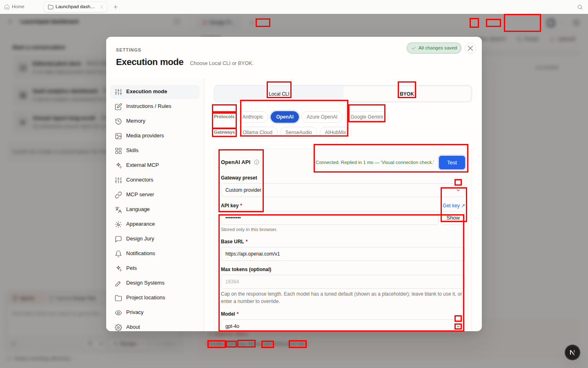The width and height of the screenshot is (588, 368).
Task: Select the SenseAudio gateway
Action: [298, 132]
